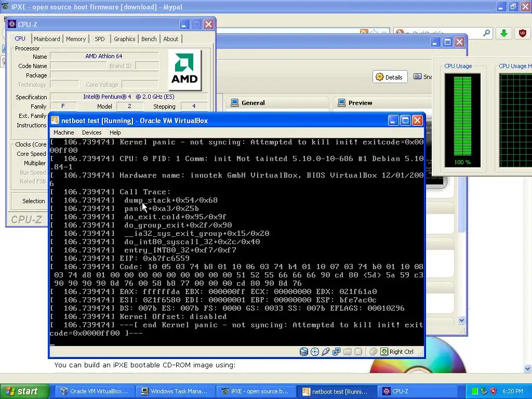Maximize the netboot test VM window
Image resolution: width=532 pixels, height=399 pixels.
[x=405, y=120]
